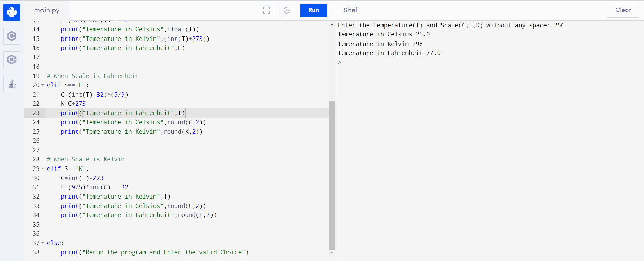Click the editor scroll down arrow
The image size is (644, 261).
tap(332, 253)
